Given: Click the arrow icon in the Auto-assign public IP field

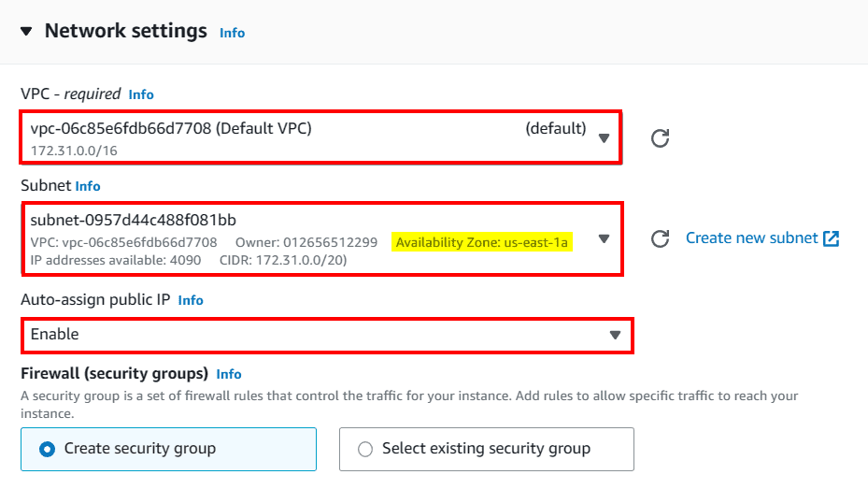Looking at the screenshot, I should (x=615, y=335).
